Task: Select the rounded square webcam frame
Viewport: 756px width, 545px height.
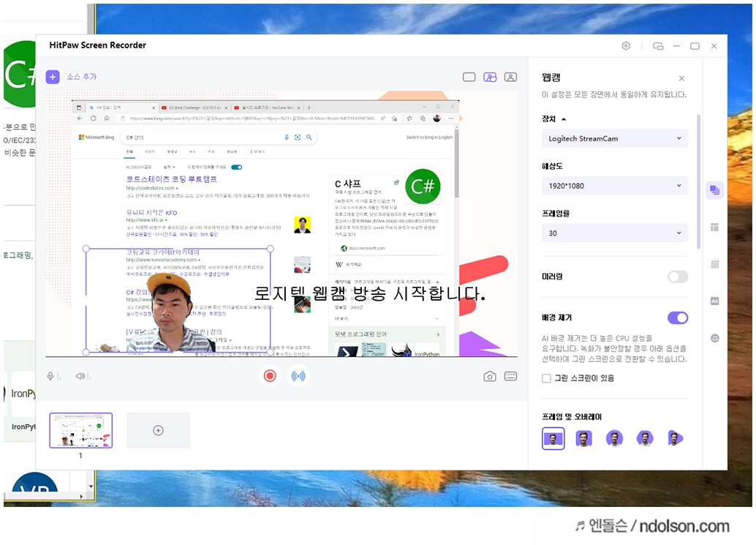Action: tap(583, 438)
